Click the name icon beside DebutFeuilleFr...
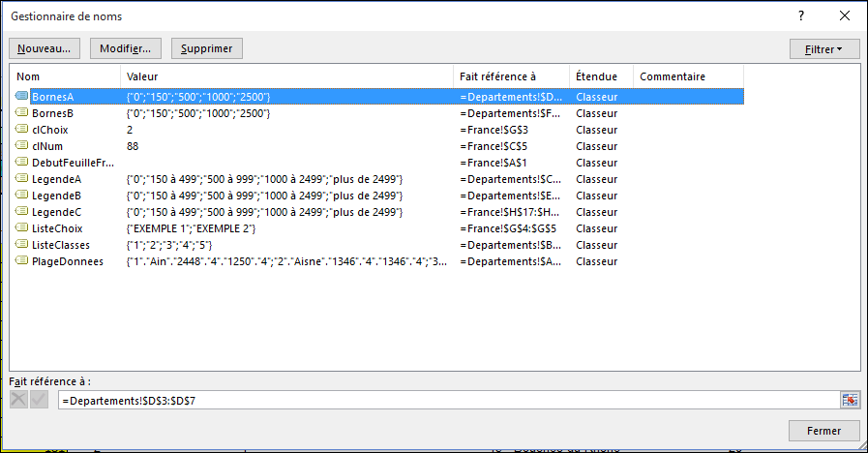This screenshot has height=453, width=868. point(21,162)
